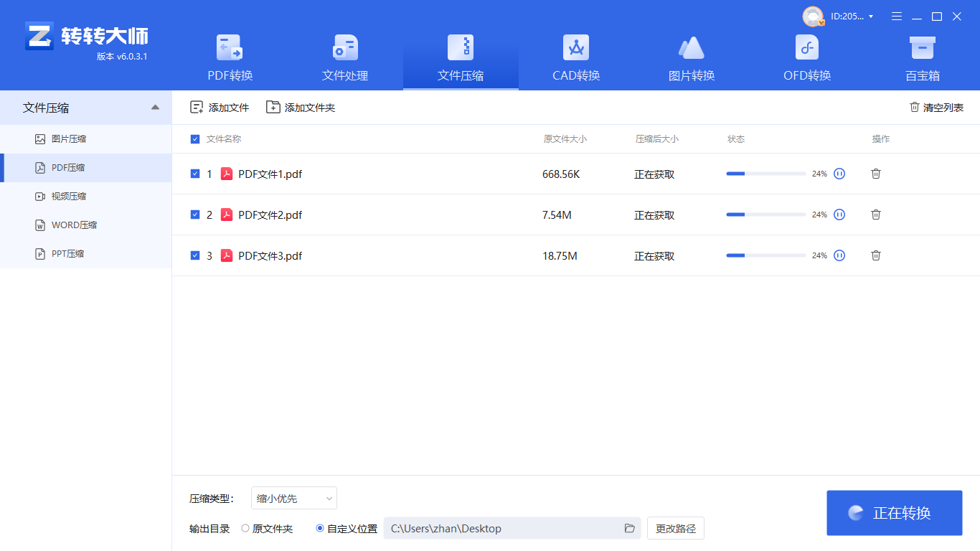Click the red PDF icon of PDF文件3.pdf
Viewport: 980px width, 551px height.
click(227, 255)
